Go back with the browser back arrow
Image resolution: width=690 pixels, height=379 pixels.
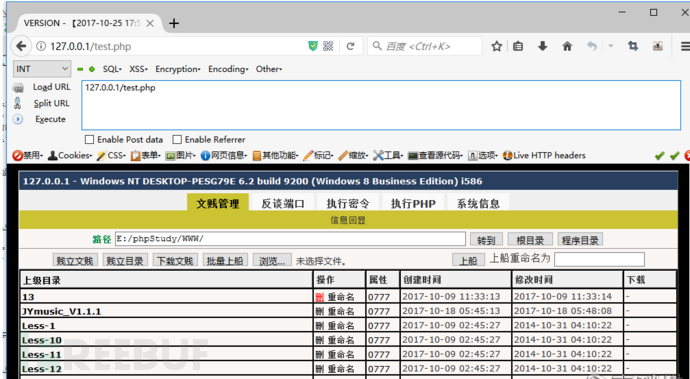[x=21, y=46]
